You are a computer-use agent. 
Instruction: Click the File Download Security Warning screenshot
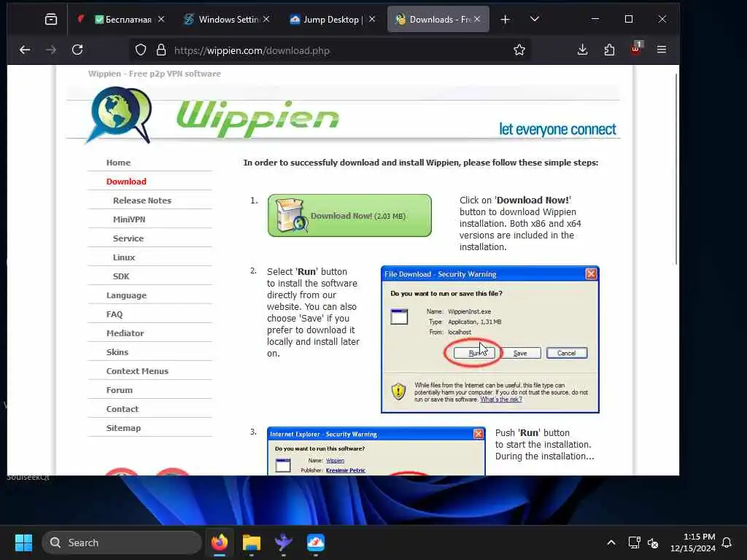click(x=489, y=339)
